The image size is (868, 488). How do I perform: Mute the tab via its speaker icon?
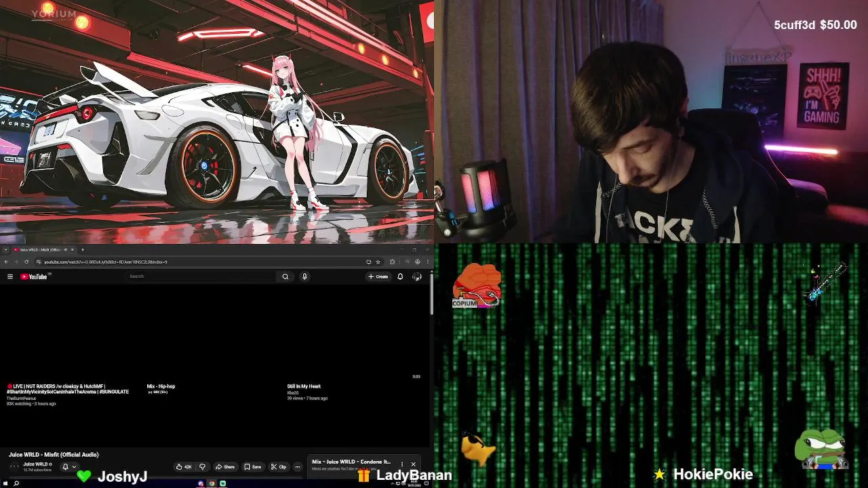pyautogui.click(x=65, y=249)
